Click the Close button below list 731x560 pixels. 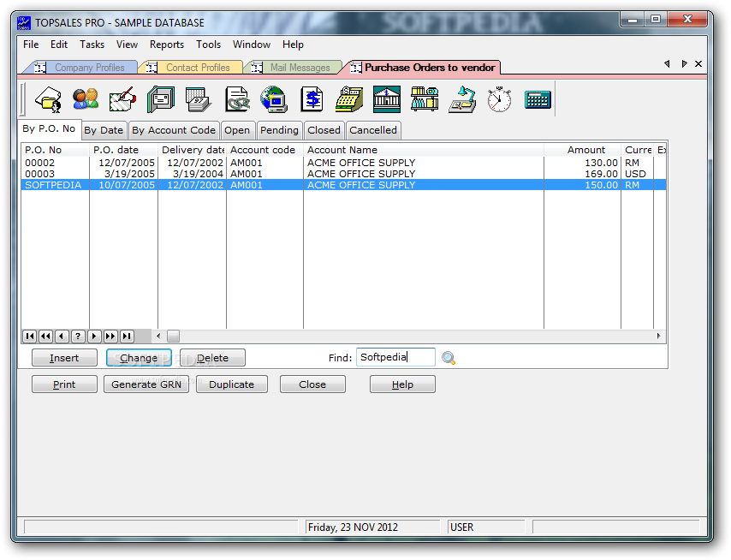pyautogui.click(x=312, y=384)
